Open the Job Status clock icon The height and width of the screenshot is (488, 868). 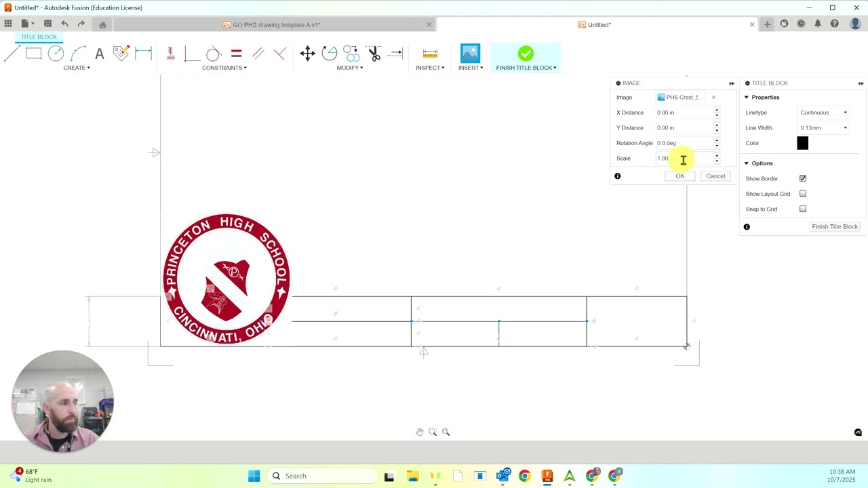[801, 24]
